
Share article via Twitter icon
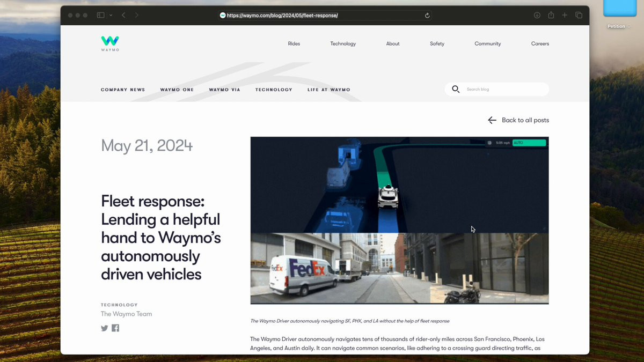pos(105,328)
